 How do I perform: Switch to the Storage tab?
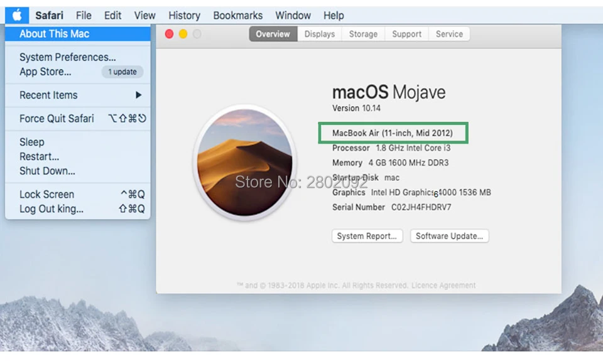[363, 34]
